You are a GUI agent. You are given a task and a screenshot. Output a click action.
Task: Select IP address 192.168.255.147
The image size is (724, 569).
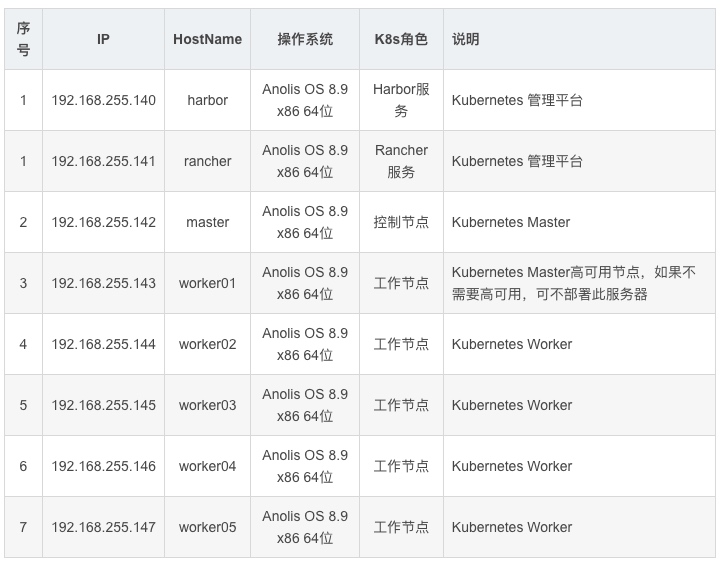point(104,527)
